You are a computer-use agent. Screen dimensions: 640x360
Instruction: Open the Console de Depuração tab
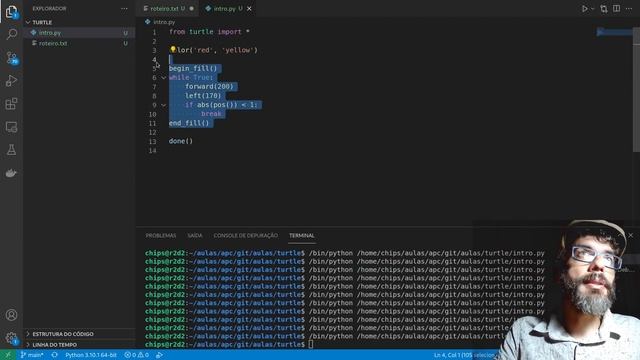(246, 236)
